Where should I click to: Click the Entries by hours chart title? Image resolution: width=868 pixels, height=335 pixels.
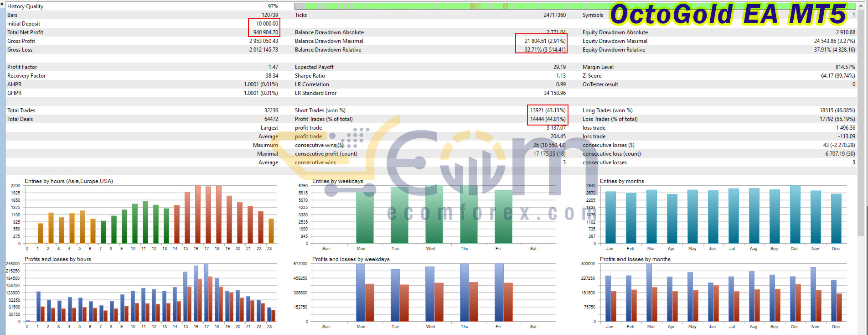pyautogui.click(x=69, y=181)
